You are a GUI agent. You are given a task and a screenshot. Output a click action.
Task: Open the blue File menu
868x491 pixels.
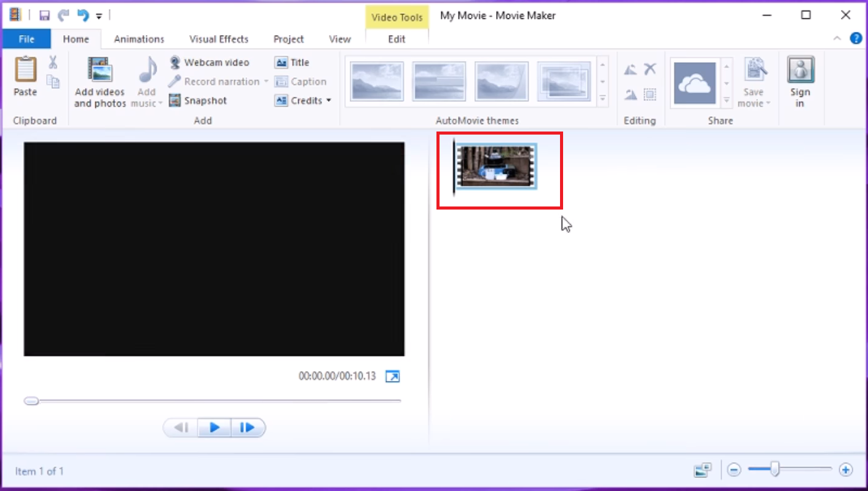26,38
